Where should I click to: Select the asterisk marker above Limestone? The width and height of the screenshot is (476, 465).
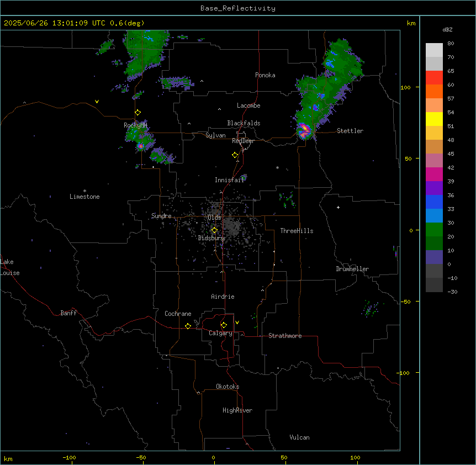(x=84, y=191)
